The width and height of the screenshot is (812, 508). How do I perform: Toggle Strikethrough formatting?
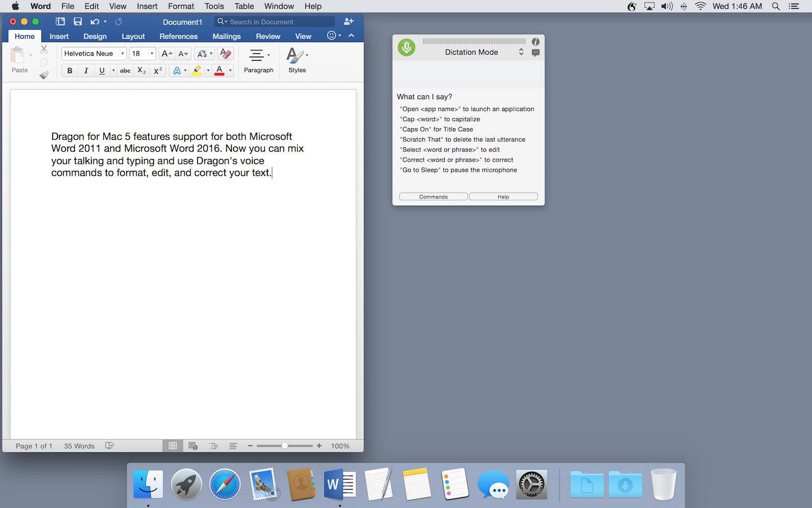pyautogui.click(x=125, y=71)
